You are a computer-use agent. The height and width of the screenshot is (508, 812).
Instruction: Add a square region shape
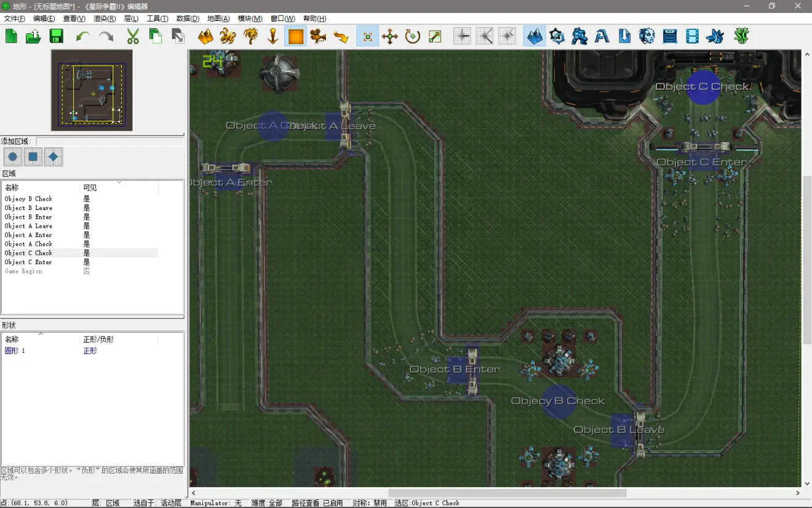(33, 157)
